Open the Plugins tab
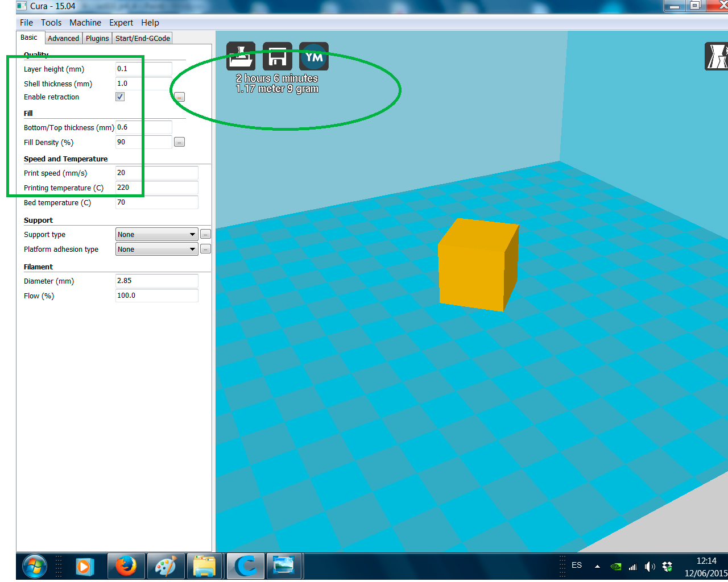Screen dimensions: 728x582 [97, 38]
